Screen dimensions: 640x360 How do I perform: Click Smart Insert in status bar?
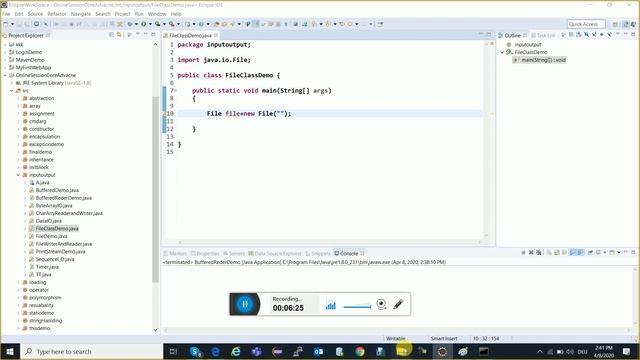coord(444,338)
